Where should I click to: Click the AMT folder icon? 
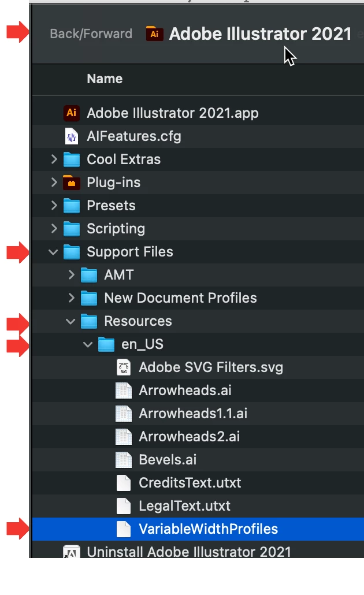(89, 275)
